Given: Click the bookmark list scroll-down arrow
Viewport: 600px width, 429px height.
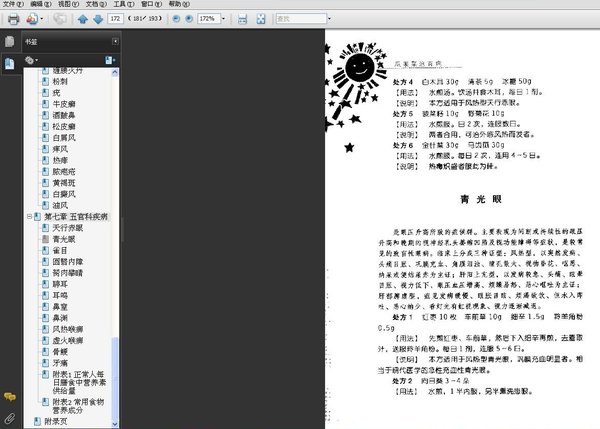Looking at the screenshot, I should (115, 424).
